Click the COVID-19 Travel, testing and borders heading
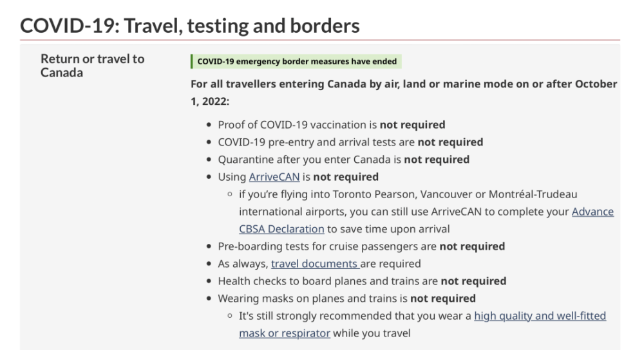The image size is (644, 350). tap(190, 26)
